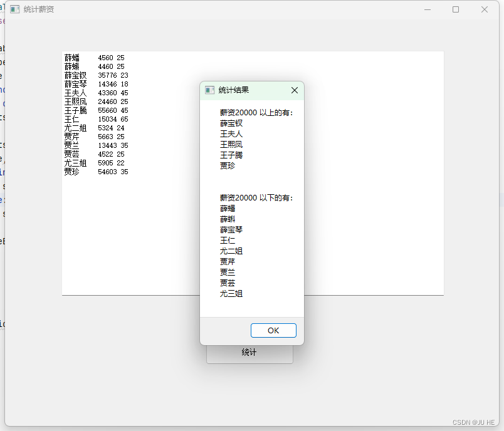Click 尤二姐 in the results dialog
The width and height of the screenshot is (504, 431).
(231, 251)
